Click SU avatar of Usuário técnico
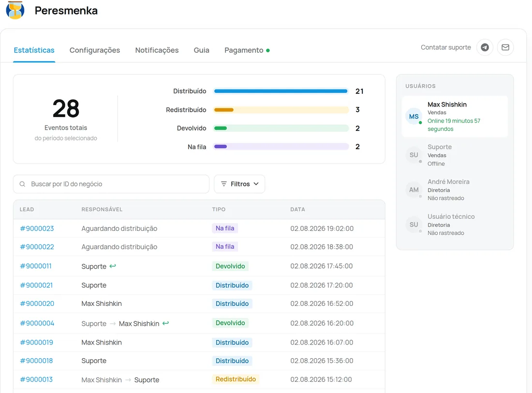The width and height of the screenshot is (532, 393). tap(414, 225)
